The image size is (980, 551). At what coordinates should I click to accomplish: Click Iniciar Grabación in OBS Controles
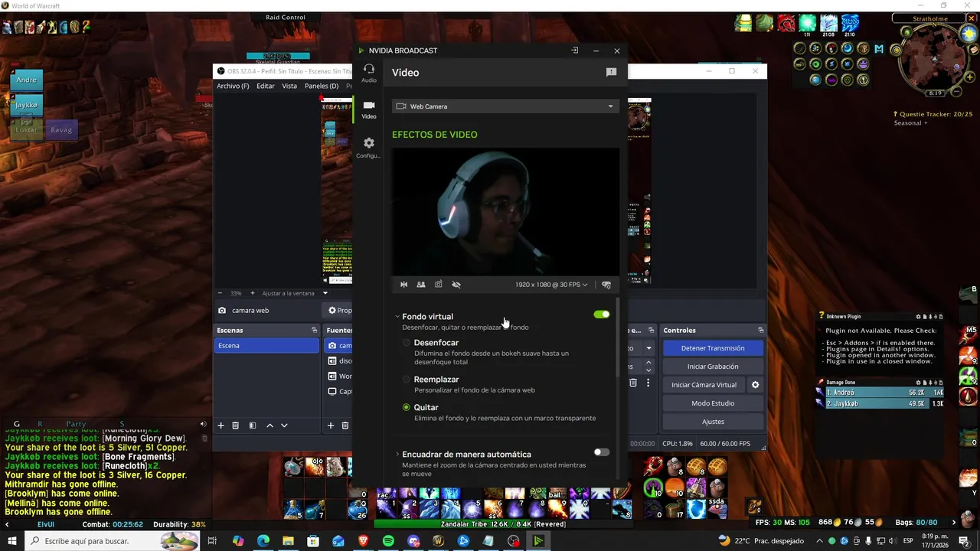pyautogui.click(x=713, y=367)
